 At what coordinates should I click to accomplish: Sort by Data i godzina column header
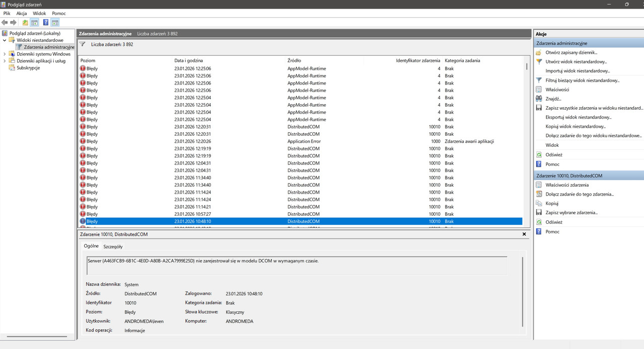pos(229,60)
